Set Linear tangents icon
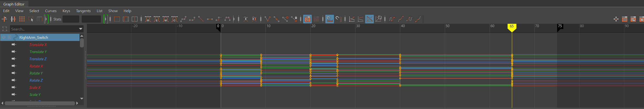The image size is (644, 109). pyautogui.click(x=192, y=19)
